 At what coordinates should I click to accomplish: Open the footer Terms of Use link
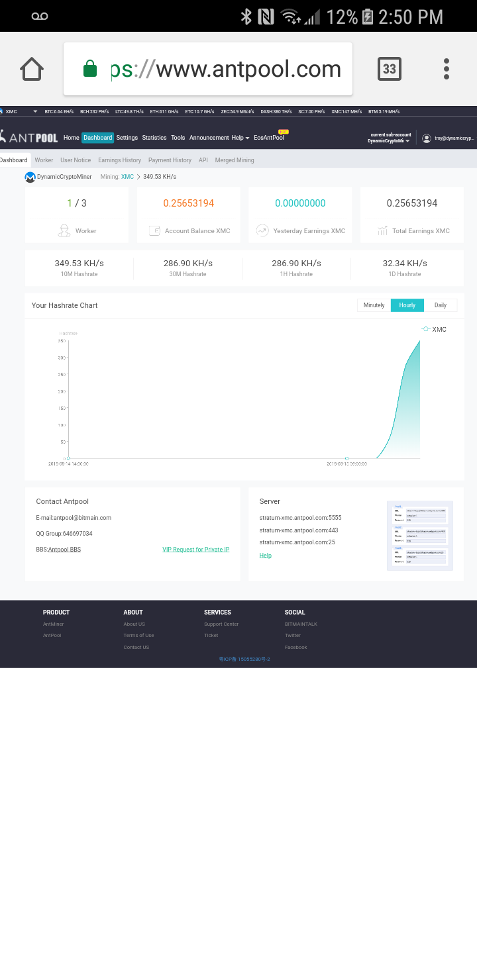(x=138, y=636)
